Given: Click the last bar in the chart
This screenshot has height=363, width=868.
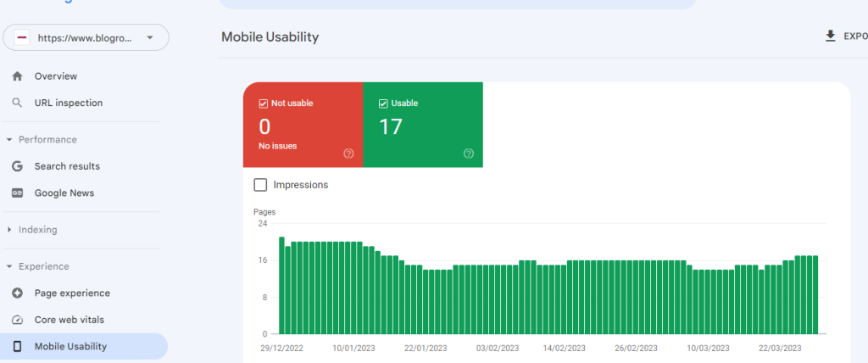Looking at the screenshot, I should (815, 295).
